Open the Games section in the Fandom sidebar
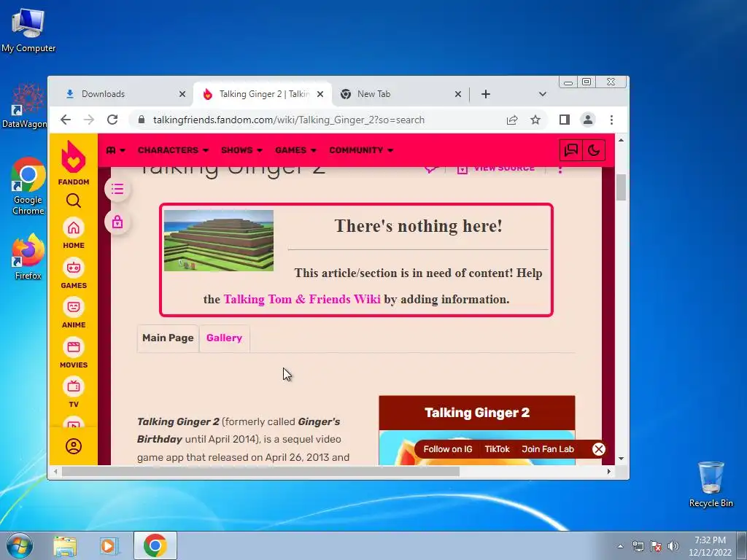Viewport: 747px width, 560px height. [x=74, y=274]
